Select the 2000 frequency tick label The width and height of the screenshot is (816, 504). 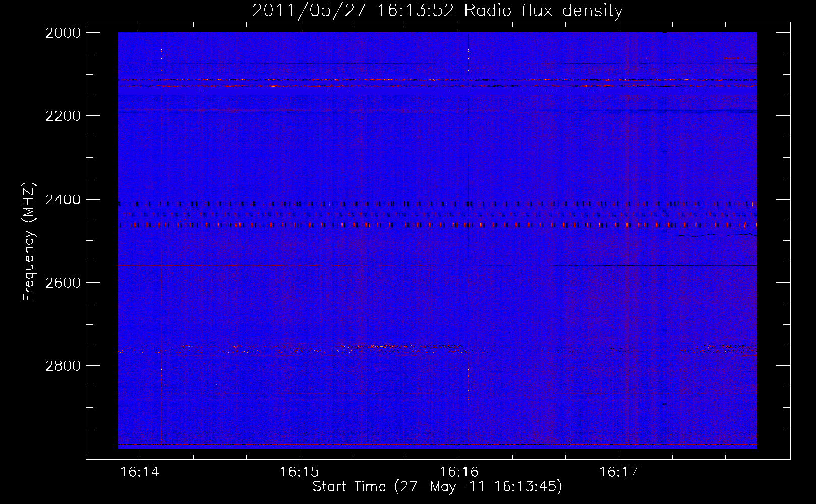pos(63,33)
